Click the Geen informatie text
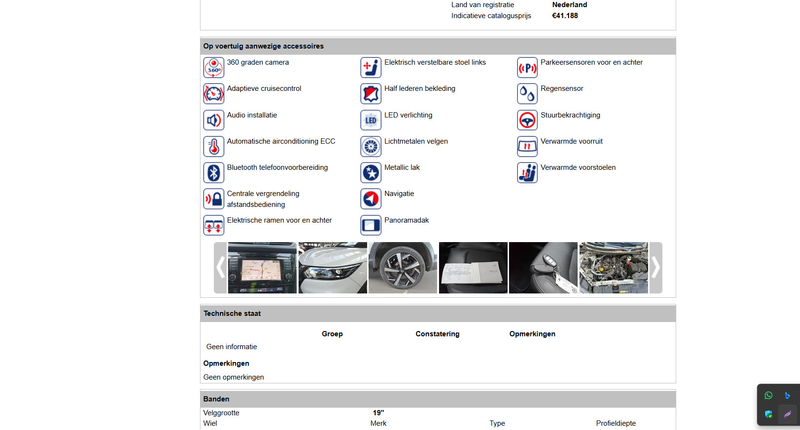 point(232,346)
